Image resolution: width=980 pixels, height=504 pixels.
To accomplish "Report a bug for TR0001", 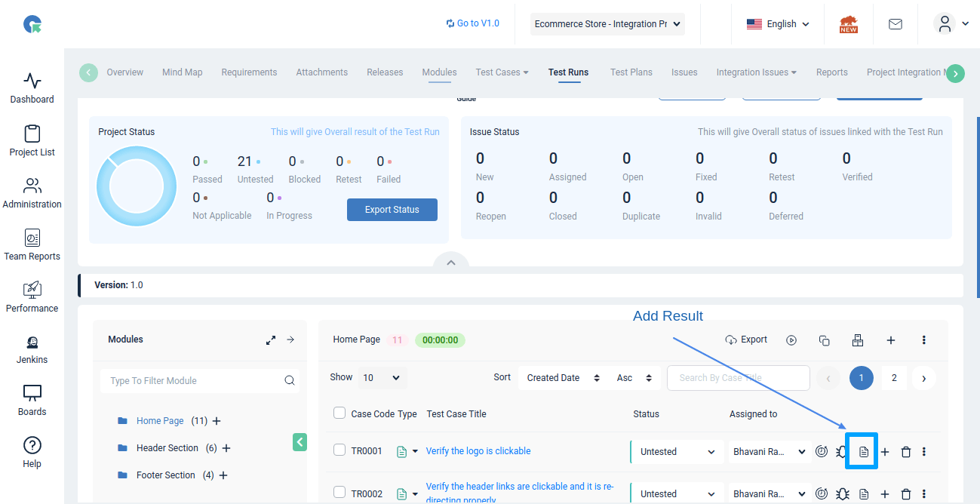I will (843, 451).
